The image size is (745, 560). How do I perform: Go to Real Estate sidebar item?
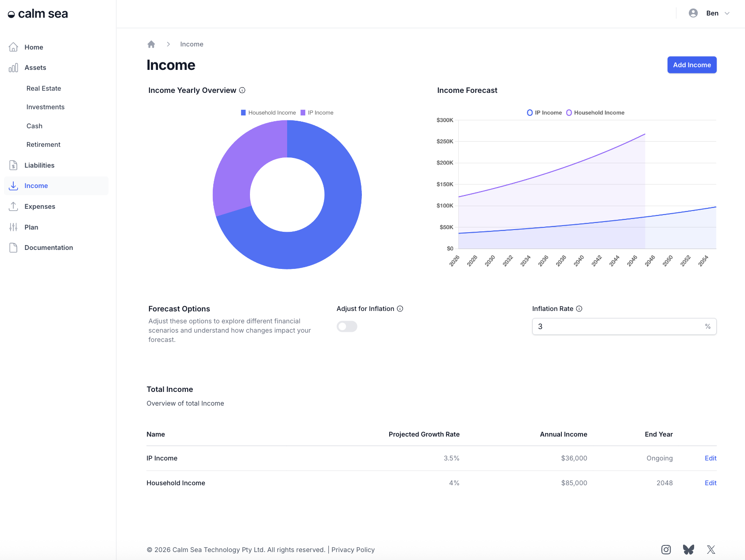click(x=44, y=88)
